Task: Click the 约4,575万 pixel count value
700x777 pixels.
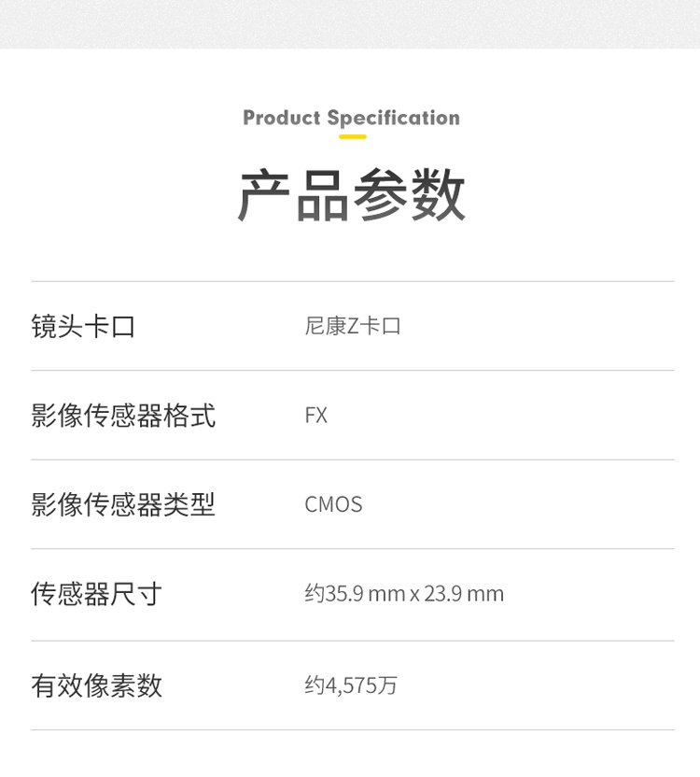Action: click(x=351, y=685)
